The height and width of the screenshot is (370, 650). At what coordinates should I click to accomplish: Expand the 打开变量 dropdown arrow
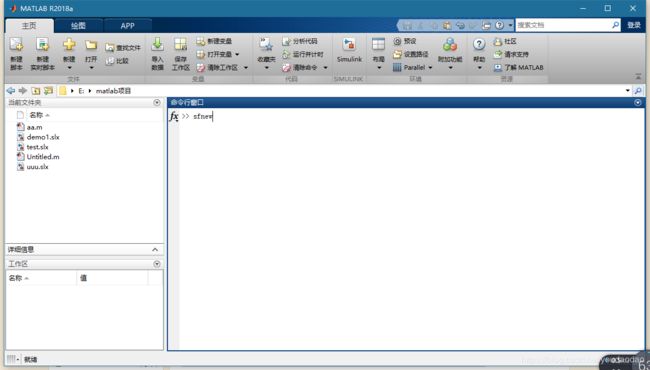[237, 54]
